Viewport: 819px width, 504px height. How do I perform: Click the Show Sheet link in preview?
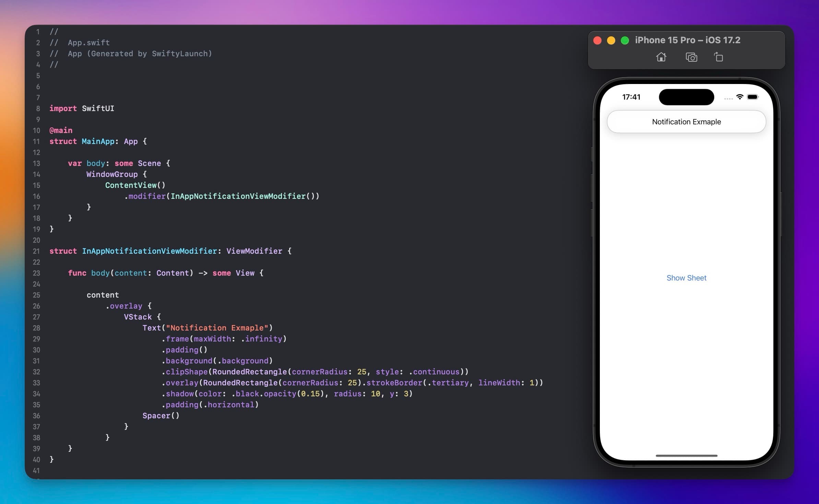(x=687, y=278)
